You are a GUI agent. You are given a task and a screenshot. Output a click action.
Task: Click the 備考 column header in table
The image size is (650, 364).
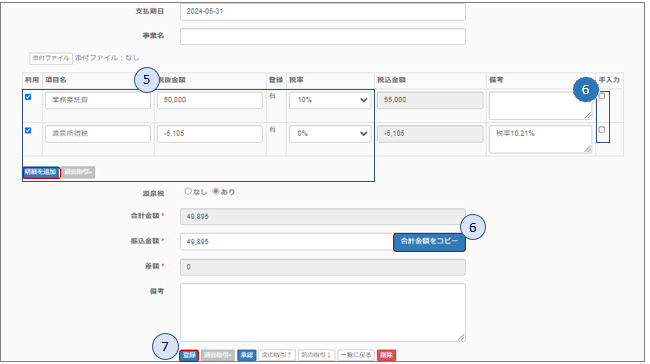(496, 80)
